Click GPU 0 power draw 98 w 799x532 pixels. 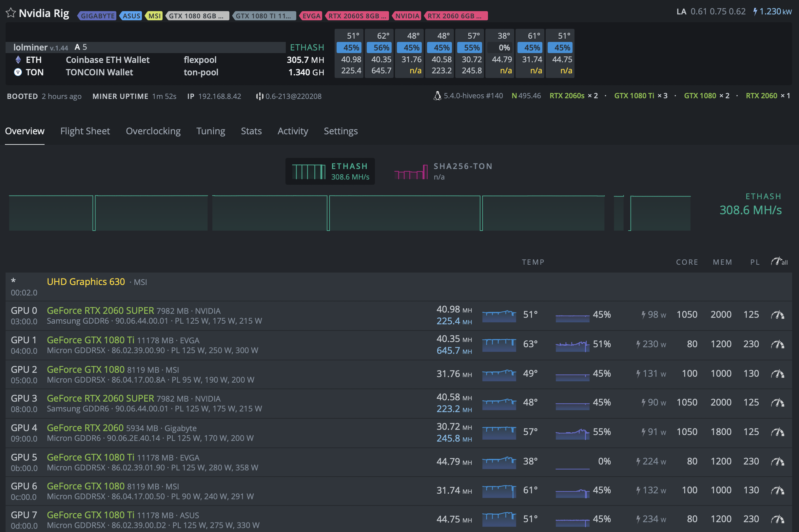pos(653,315)
